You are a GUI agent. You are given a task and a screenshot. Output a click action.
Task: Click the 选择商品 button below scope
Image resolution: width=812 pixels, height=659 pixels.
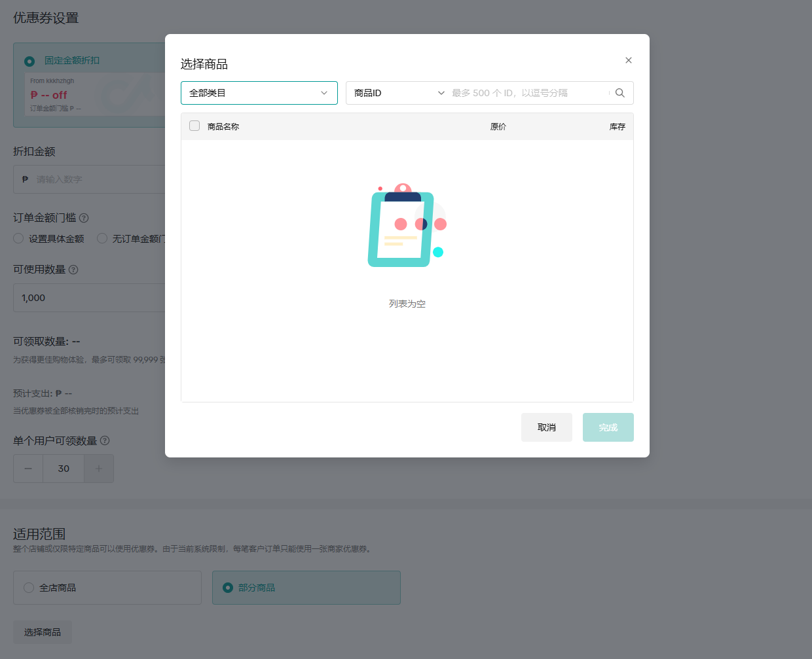pos(43,632)
